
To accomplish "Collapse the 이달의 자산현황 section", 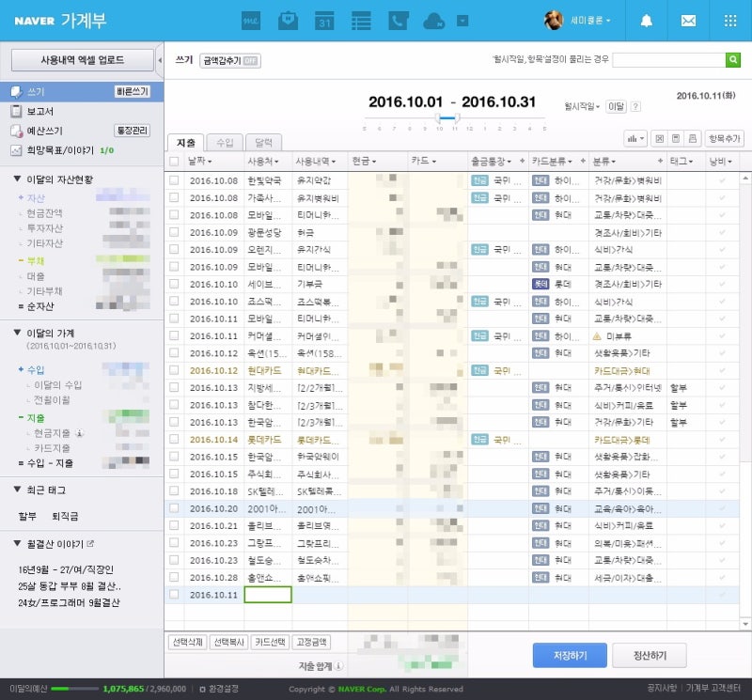I will (17, 179).
